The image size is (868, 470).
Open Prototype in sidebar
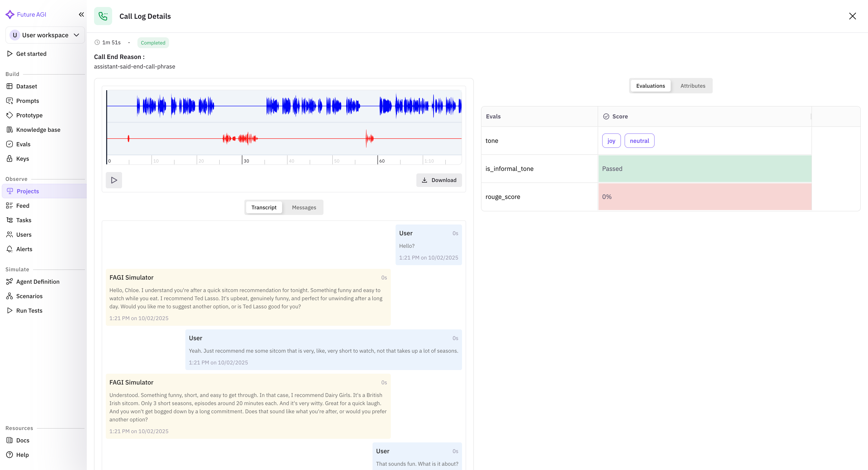point(29,115)
